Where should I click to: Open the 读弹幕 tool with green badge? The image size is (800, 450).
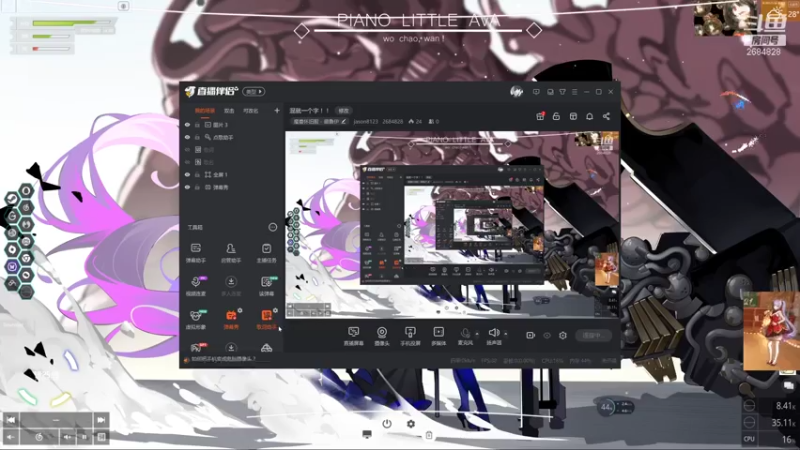(266, 286)
